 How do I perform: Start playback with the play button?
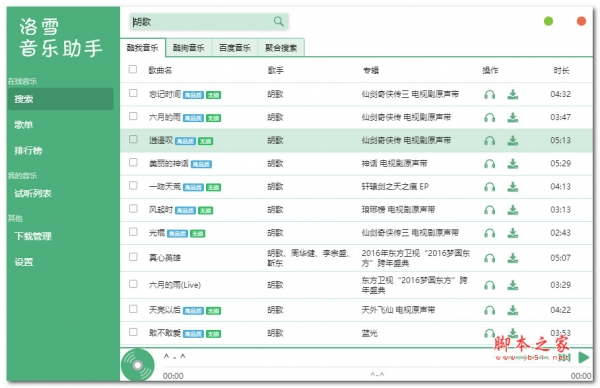584,357
